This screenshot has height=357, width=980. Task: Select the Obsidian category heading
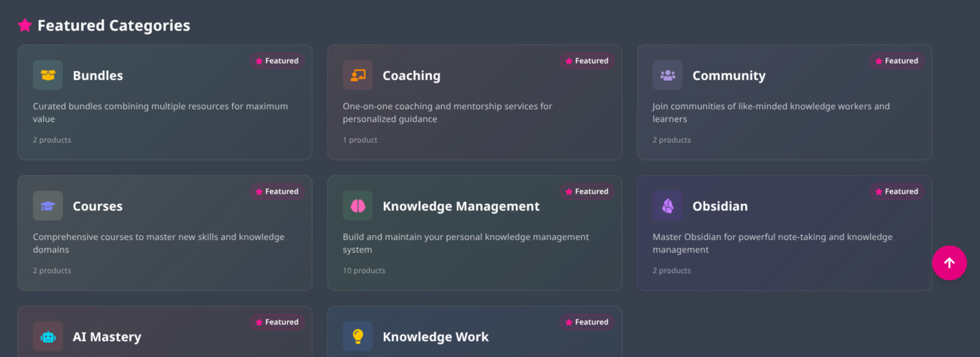point(720,206)
